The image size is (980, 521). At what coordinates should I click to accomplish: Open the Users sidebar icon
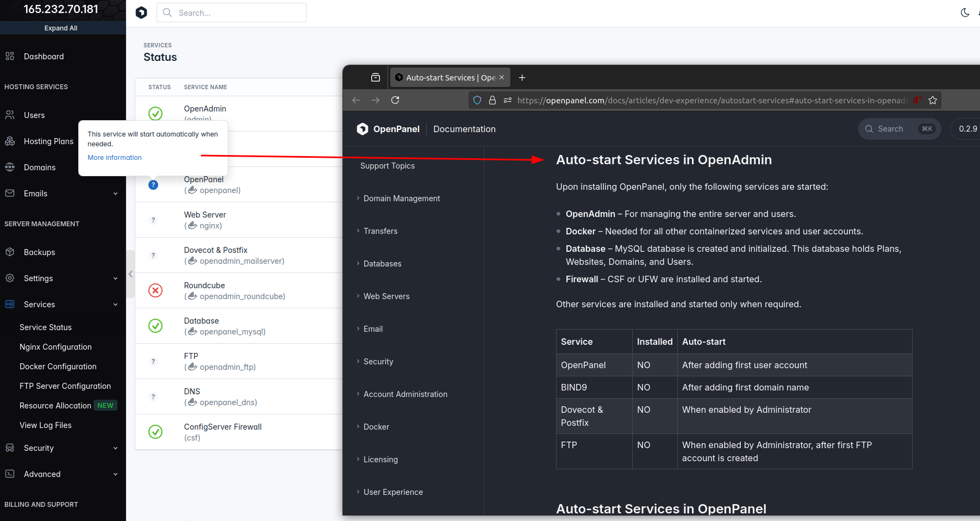tap(10, 115)
